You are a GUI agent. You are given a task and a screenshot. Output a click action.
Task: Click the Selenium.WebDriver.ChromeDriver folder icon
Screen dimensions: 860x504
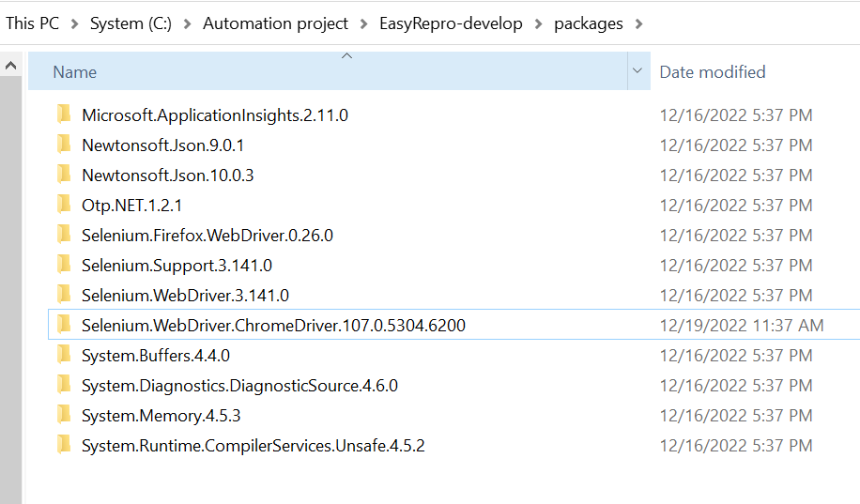point(64,326)
